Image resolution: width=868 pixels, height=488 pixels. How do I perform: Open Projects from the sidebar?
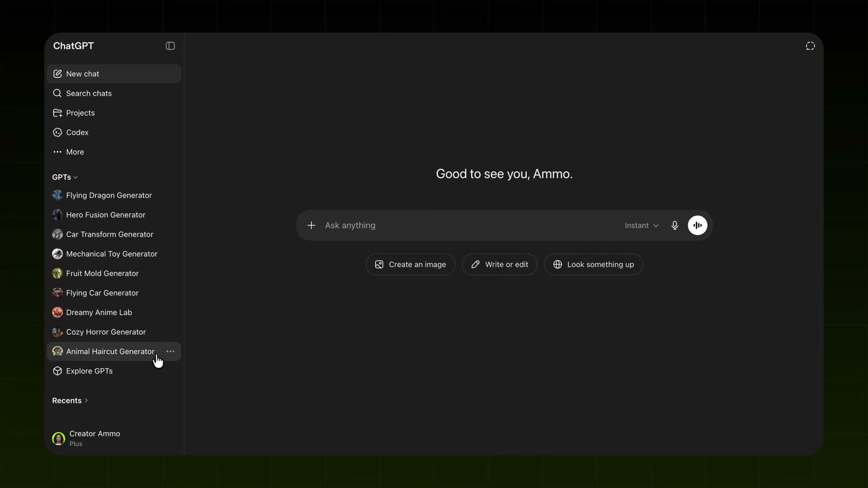point(114,113)
